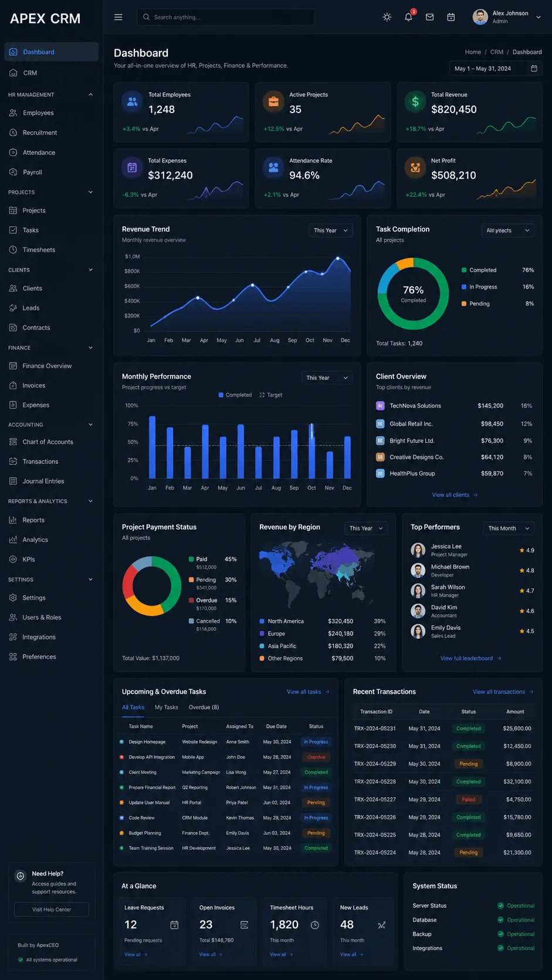552x980 pixels.
Task: Click the Payroll sidebar icon
Action: 13,172
